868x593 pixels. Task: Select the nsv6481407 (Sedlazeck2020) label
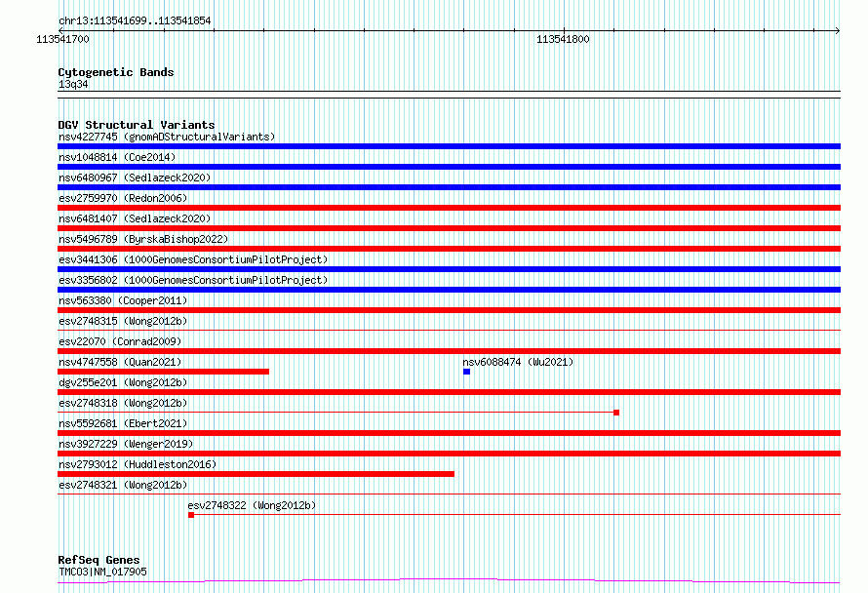pos(135,218)
